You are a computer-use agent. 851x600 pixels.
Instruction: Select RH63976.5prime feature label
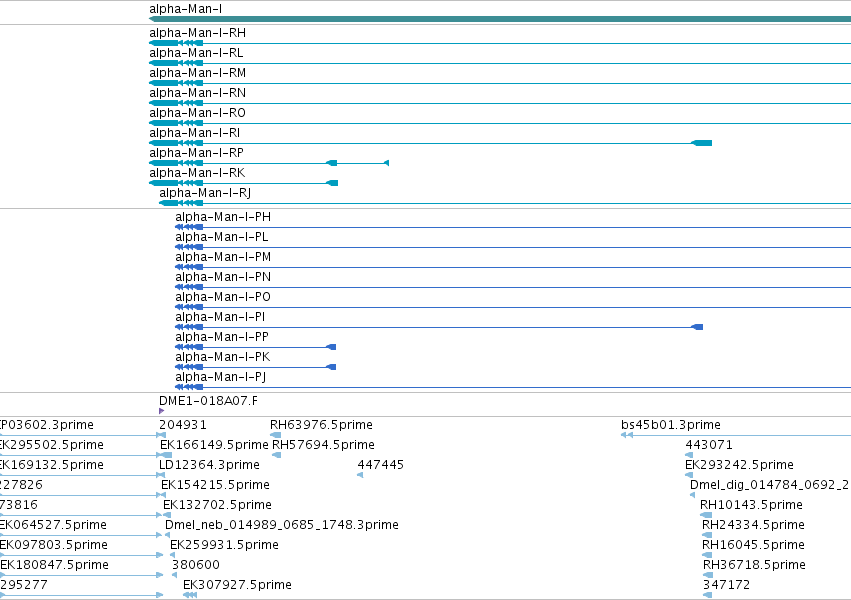coord(321,425)
